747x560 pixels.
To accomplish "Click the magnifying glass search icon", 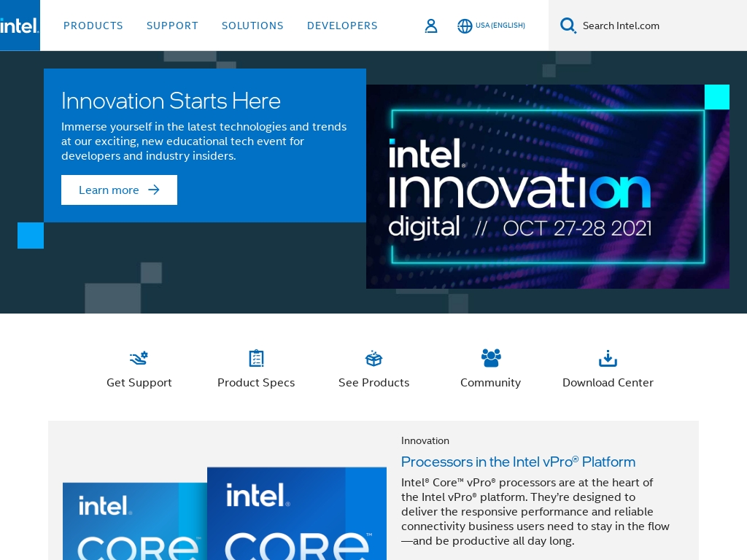I will pyautogui.click(x=568, y=26).
